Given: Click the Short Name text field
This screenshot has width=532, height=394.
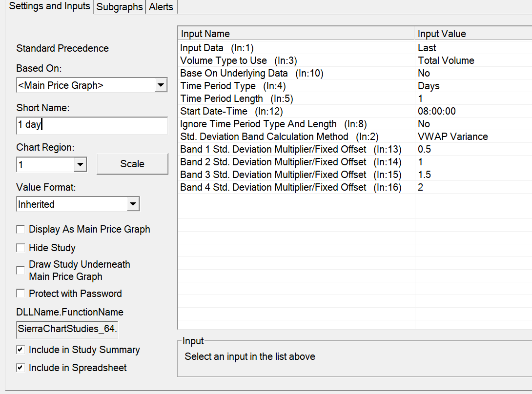Looking at the screenshot, I should tap(92, 125).
